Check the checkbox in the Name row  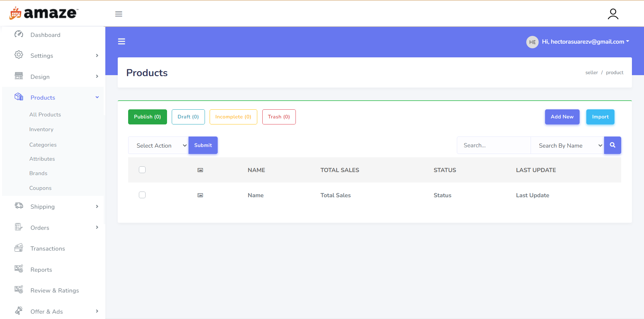pyautogui.click(x=142, y=195)
